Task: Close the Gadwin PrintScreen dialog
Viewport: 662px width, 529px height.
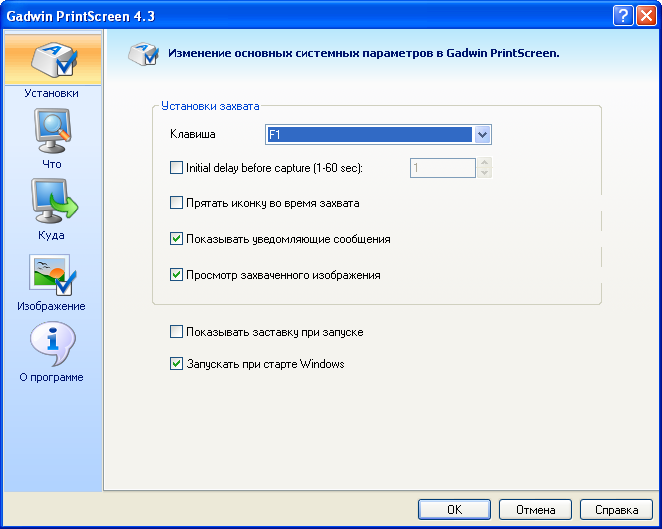Action: (646, 16)
